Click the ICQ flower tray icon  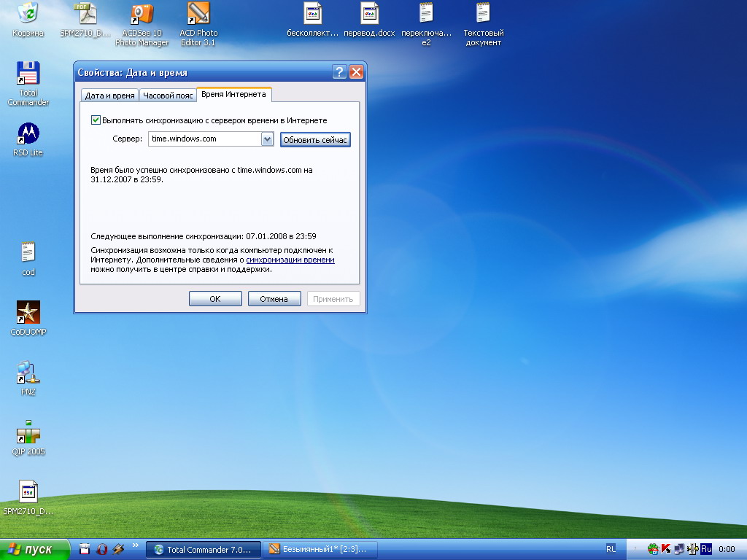[653, 549]
